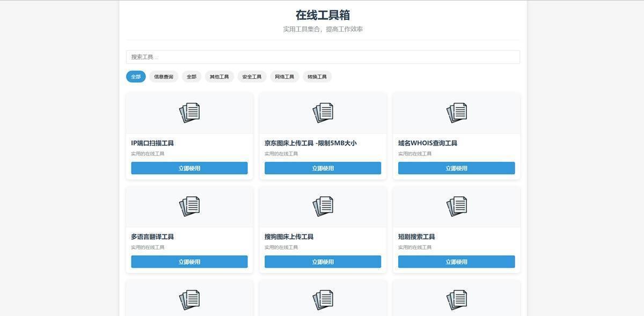
Task: Click the 在线工具箱 page title
Action: (x=323, y=15)
